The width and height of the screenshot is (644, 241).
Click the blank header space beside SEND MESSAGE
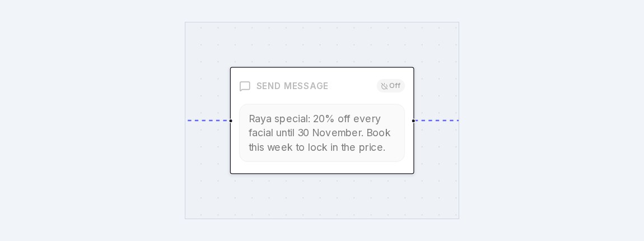point(352,86)
